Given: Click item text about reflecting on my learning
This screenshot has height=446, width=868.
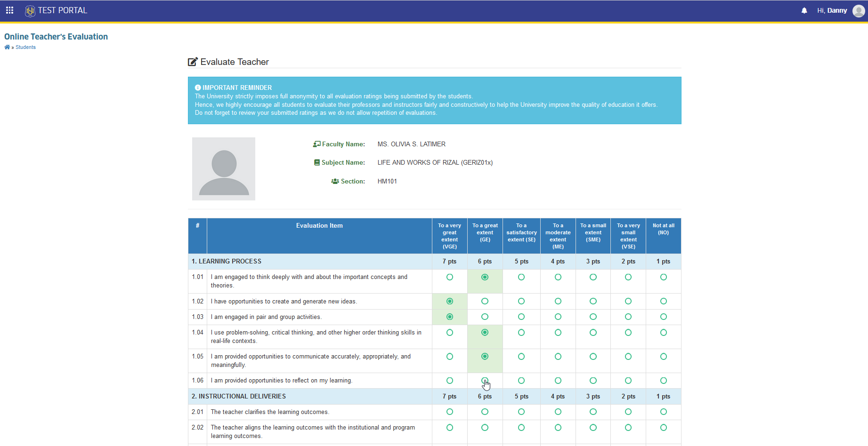Looking at the screenshot, I should tap(282, 381).
